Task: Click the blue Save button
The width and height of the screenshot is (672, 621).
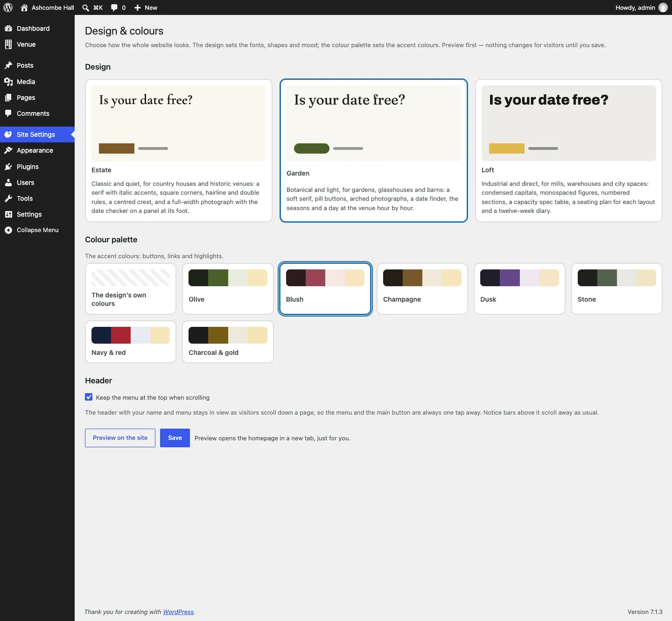Action: [x=175, y=438]
